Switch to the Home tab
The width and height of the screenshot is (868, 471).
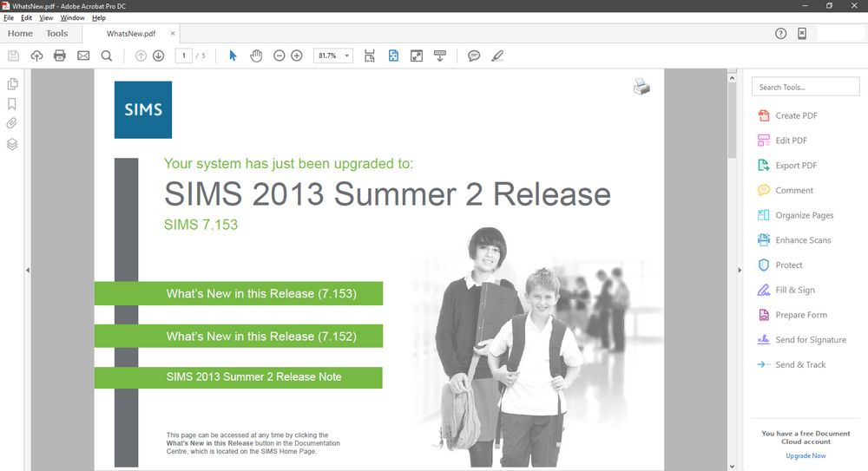point(20,33)
